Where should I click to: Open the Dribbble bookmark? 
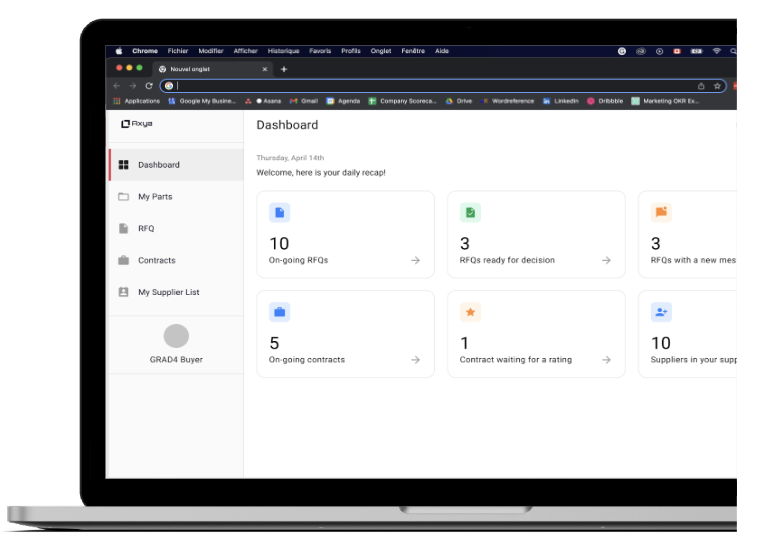[x=605, y=101]
